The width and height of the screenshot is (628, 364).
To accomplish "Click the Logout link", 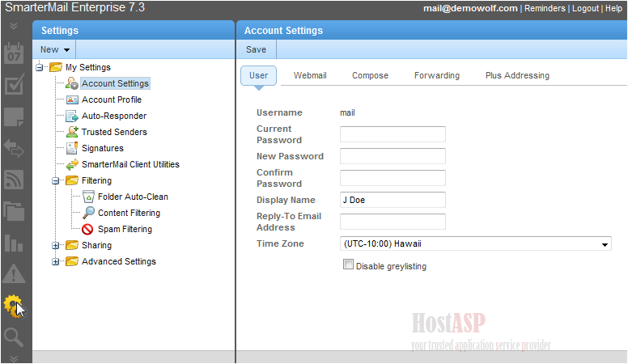I will 586,8.
